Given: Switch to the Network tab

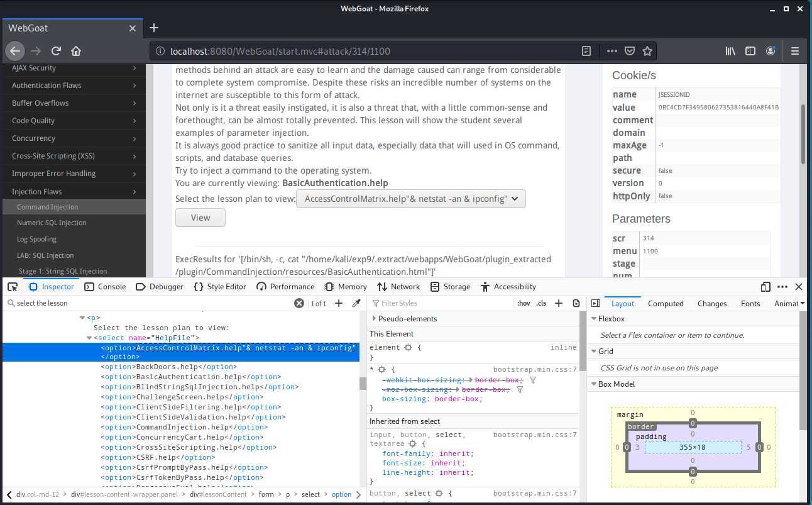Looking at the screenshot, I should point(398,287).
